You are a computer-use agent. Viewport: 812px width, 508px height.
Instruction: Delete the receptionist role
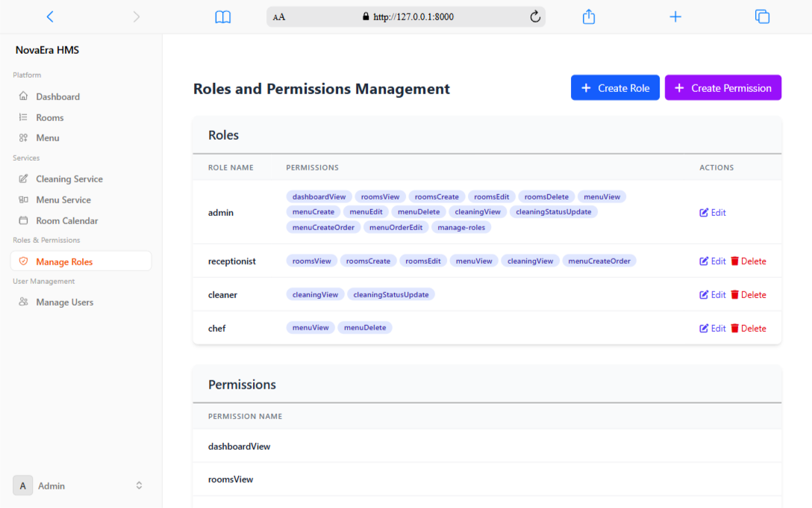[749, 261]
